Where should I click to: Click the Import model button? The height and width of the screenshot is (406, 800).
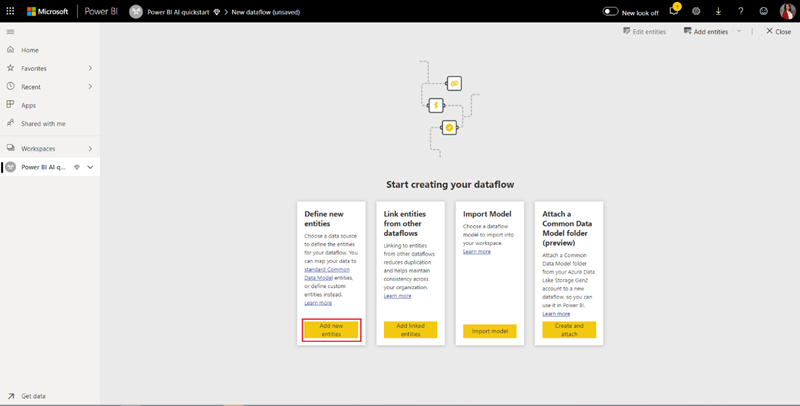coord(490,331)
